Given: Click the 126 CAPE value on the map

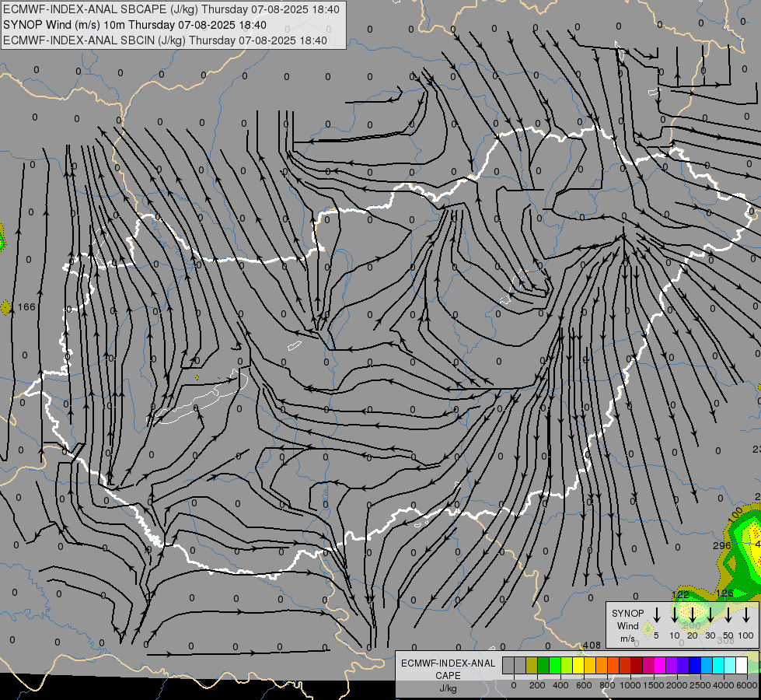Looking at the screenshot, I should point(724,593).
